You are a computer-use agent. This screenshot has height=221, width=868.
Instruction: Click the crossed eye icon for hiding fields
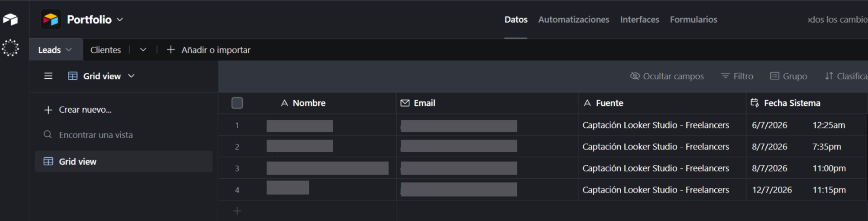click(x=635, y=76)
